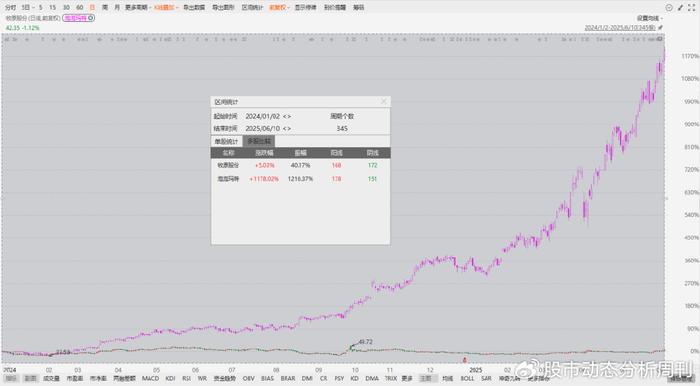Select the MACD indicator
The width and height of the screenshot is (700, 386).
click(150, 378)
